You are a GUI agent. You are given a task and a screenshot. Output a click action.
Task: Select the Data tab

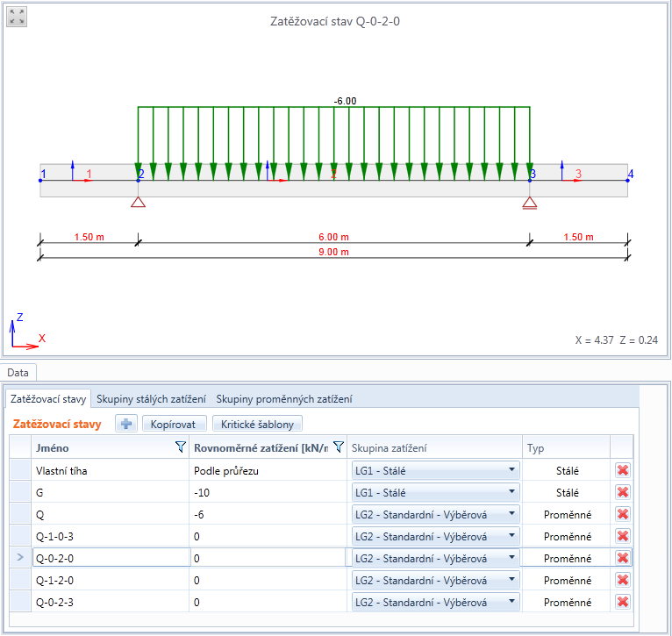pyautogui.click(x=18, y=373)
